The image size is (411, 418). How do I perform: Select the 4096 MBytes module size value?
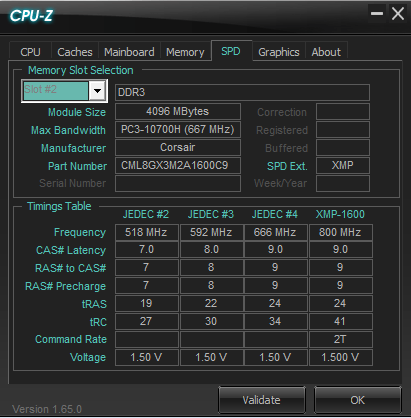click(178, 111)
